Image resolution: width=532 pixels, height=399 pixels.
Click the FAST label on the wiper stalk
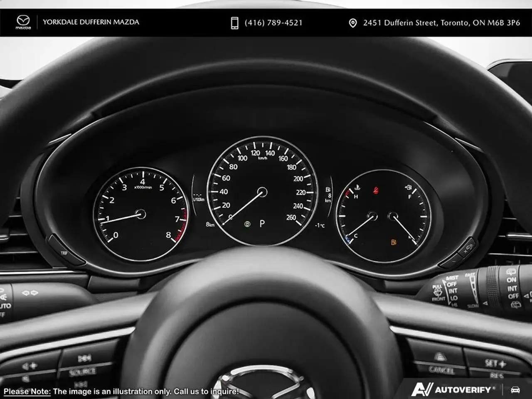pyautogui.click(x=470, y=275)
